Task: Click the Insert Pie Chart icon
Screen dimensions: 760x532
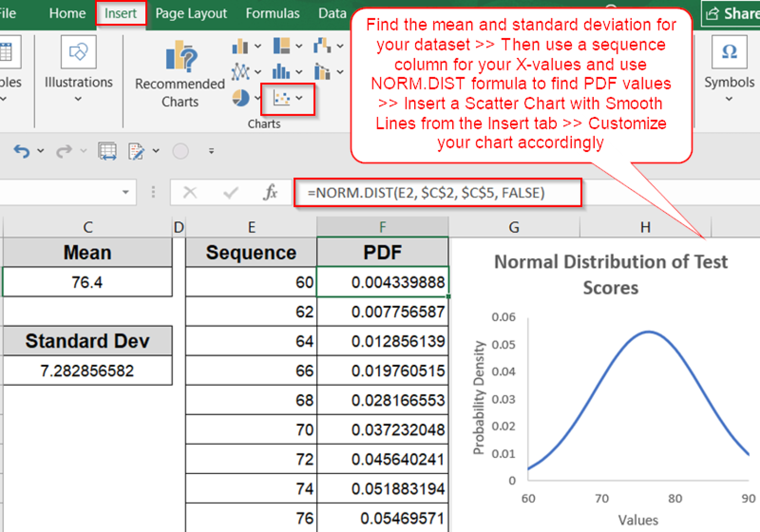Action: 240,98
